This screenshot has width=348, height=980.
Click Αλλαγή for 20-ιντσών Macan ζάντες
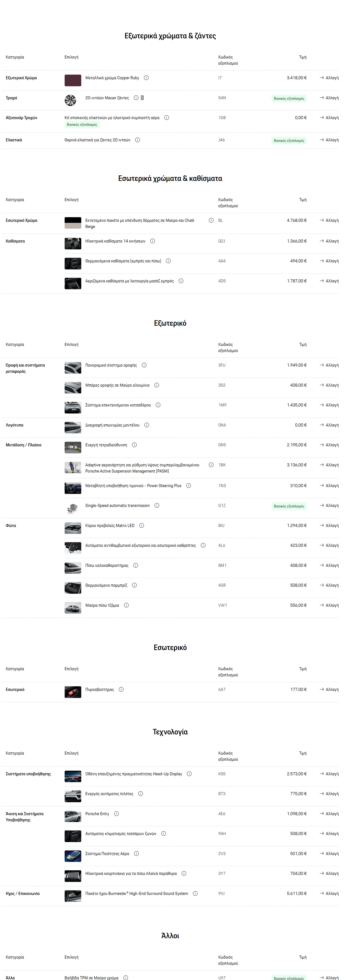click(329, 98)
